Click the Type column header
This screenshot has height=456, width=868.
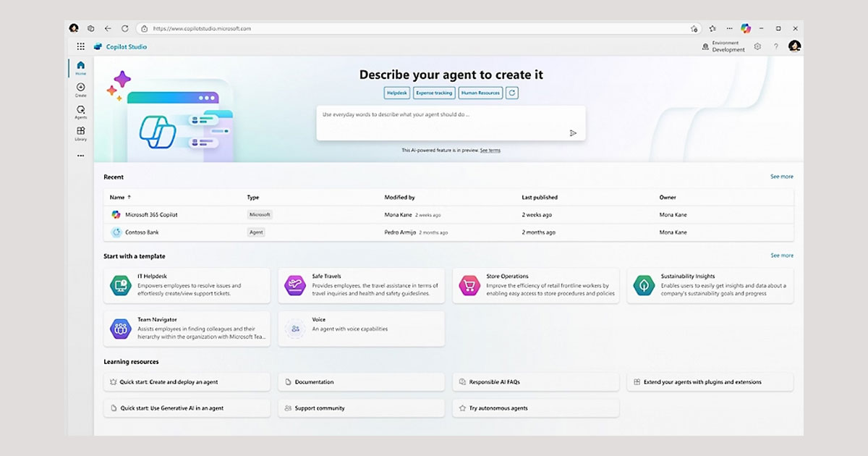[x=253, y=197]
